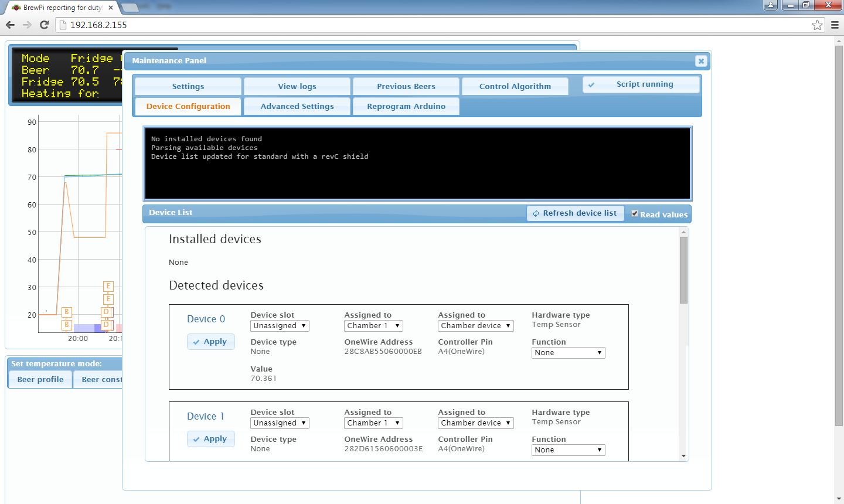Apply settings for Device 1

click(211, 439)
